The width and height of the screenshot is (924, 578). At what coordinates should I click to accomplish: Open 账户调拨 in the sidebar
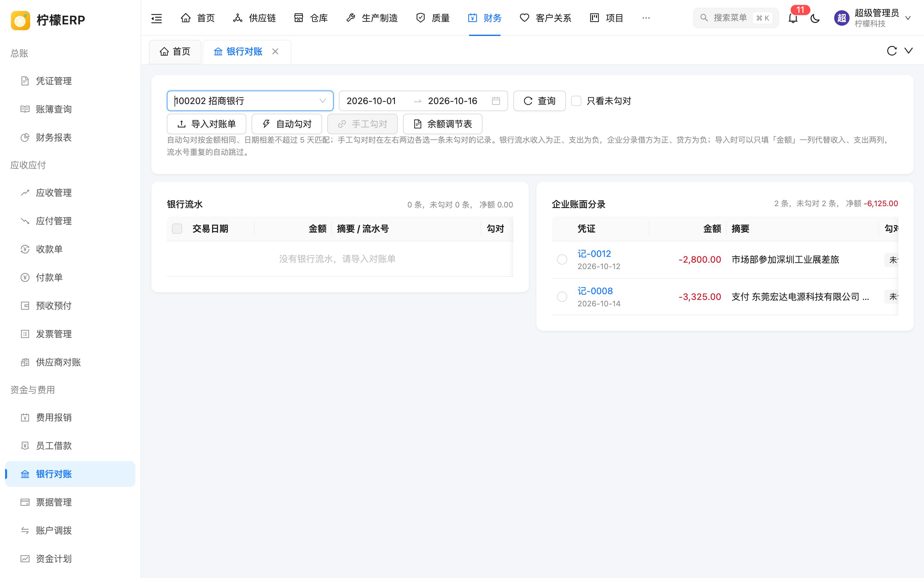click(70, 530)
